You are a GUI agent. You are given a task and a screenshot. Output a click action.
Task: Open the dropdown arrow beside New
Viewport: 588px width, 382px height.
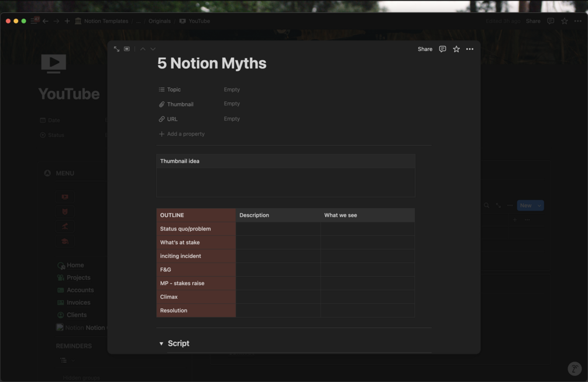(539, 205)
